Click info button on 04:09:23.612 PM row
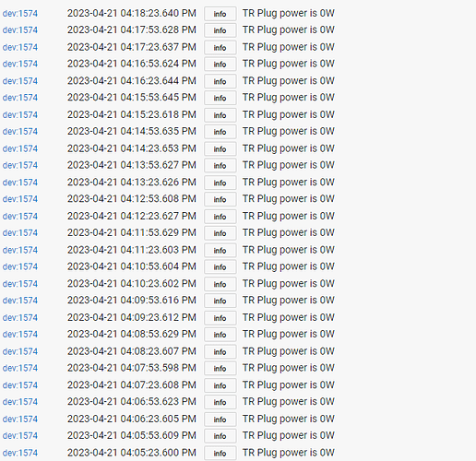The height and width of the screenshot is (461, 476). pyautogui.click(x=220, y=318)
